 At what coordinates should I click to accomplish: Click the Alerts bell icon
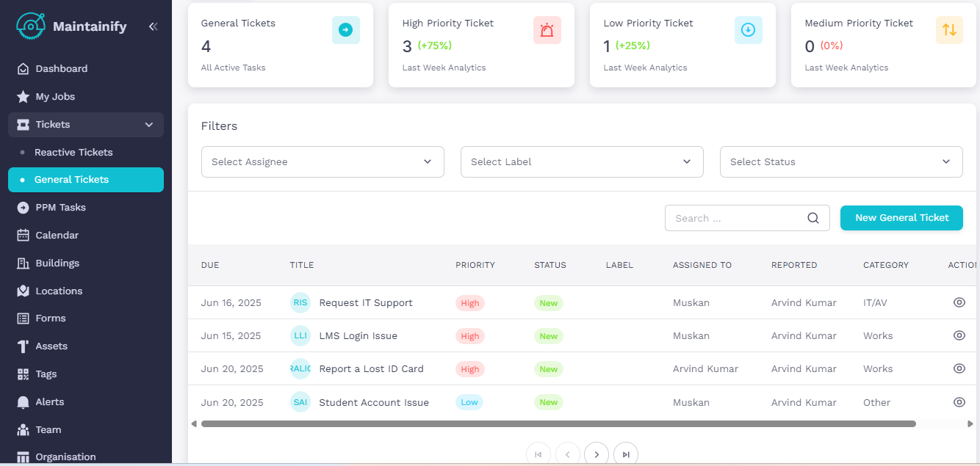[23, 402]
